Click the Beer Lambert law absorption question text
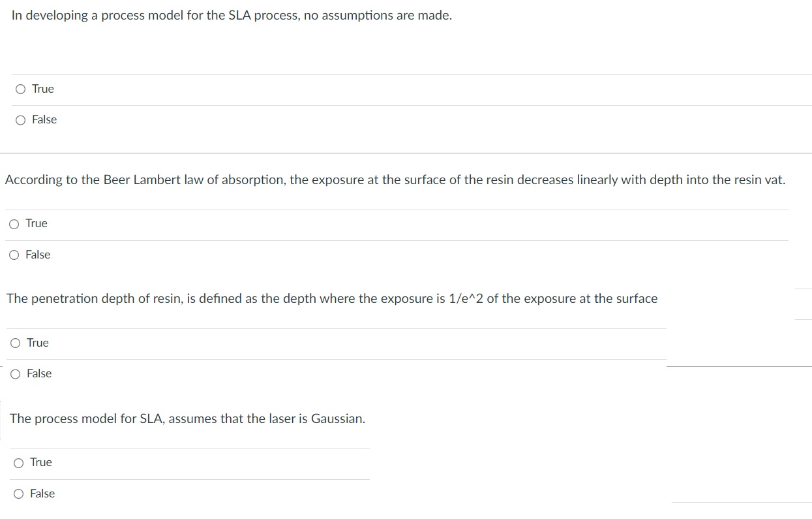 (x=395, y=180)
